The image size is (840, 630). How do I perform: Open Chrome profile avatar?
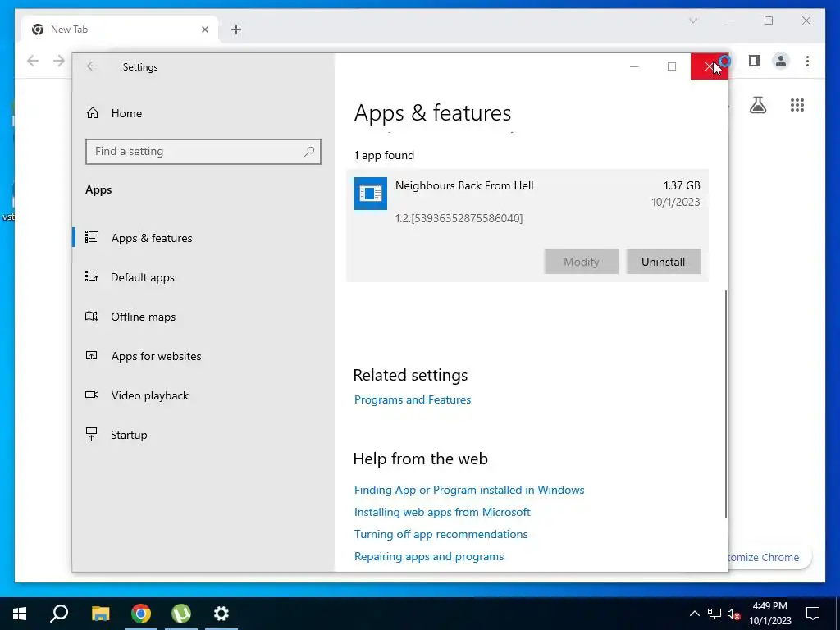(x=781, y=61)
